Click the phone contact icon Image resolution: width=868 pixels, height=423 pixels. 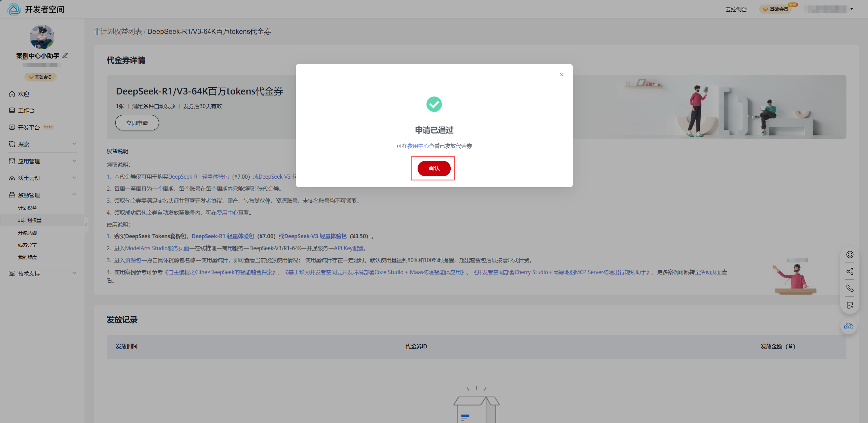pos(850,288)
